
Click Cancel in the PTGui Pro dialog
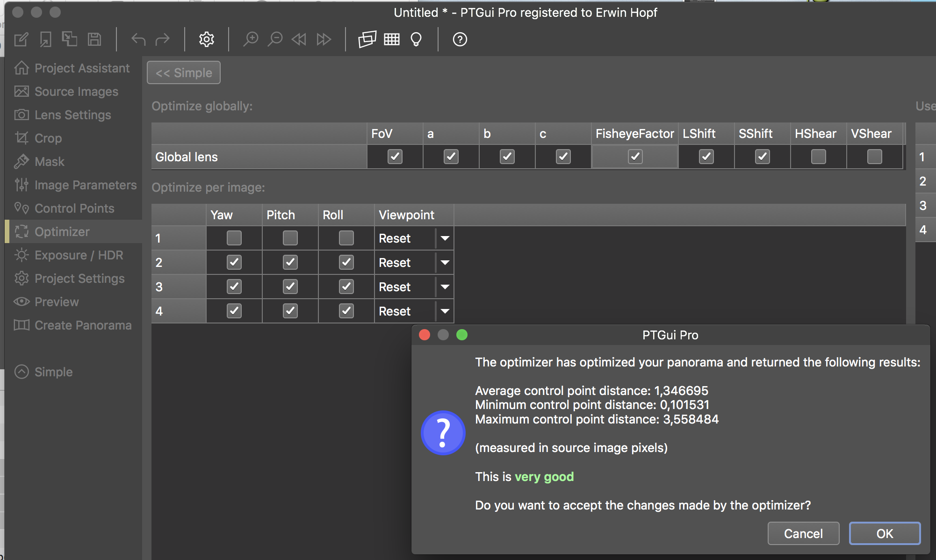[x=803, y=533]
